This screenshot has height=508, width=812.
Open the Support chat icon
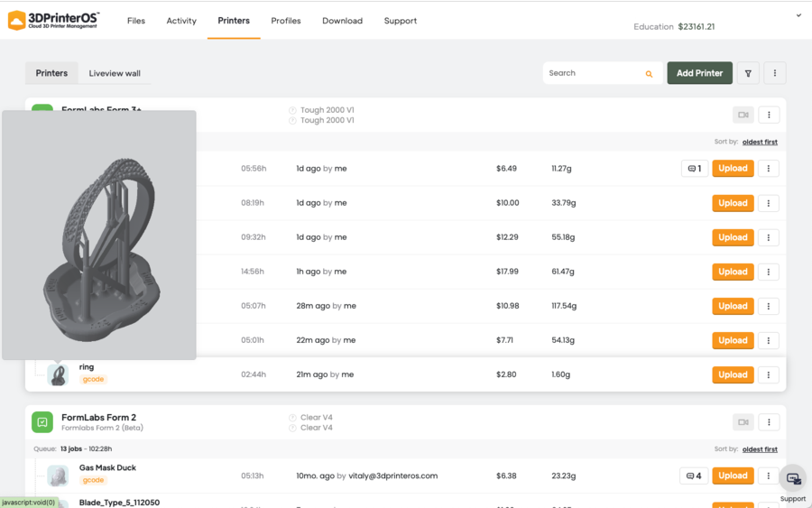[793, 479]
